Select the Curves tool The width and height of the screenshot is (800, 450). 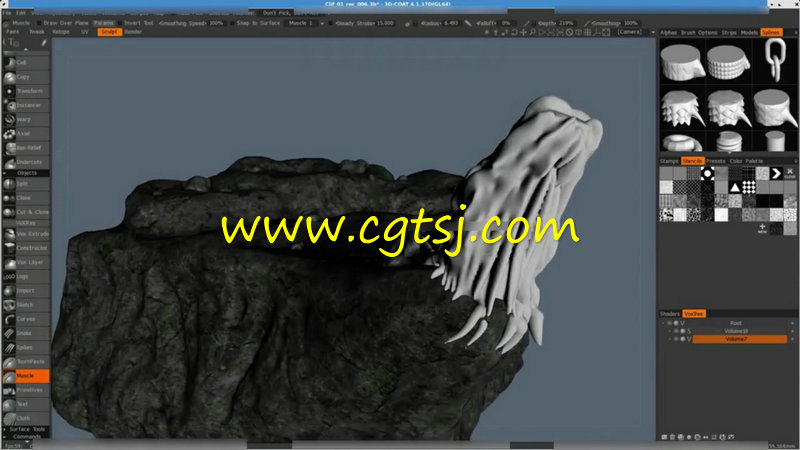click(26, 319)
